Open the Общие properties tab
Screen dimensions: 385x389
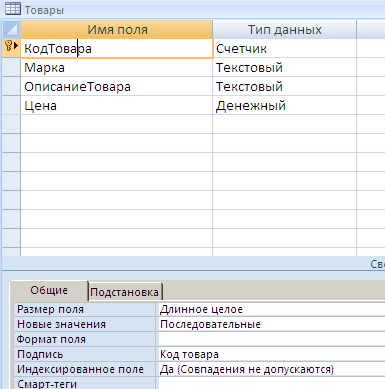pos(49,290)
